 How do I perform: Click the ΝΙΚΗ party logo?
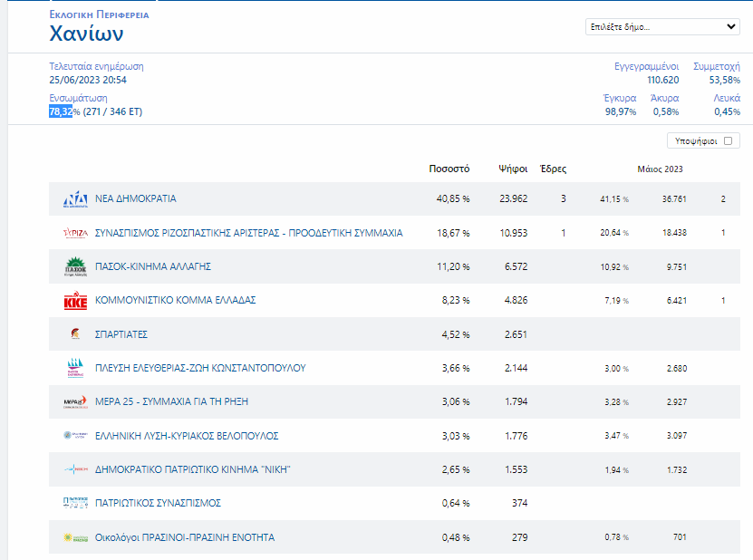tap(75, 469)
